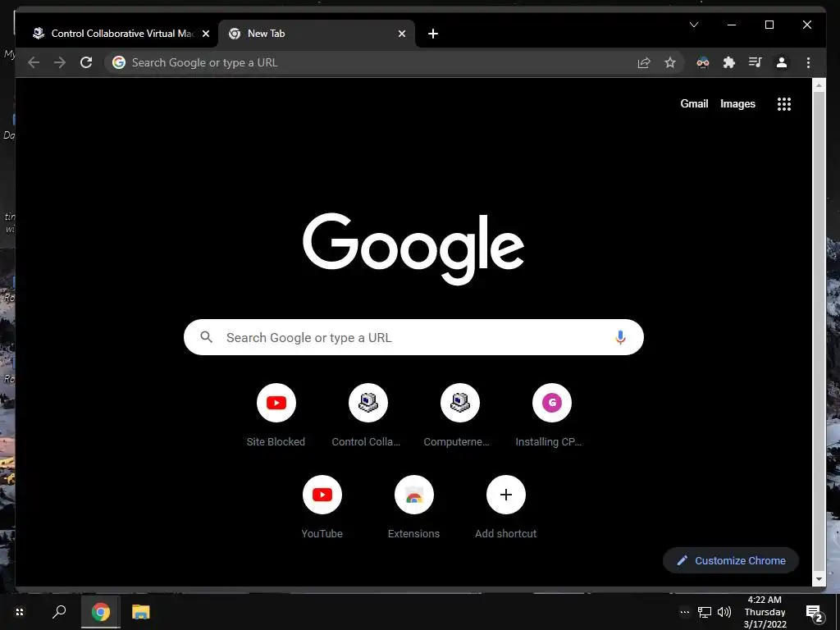
Task: Open the media controls icon in toolbar
Action: pos(756,62)
